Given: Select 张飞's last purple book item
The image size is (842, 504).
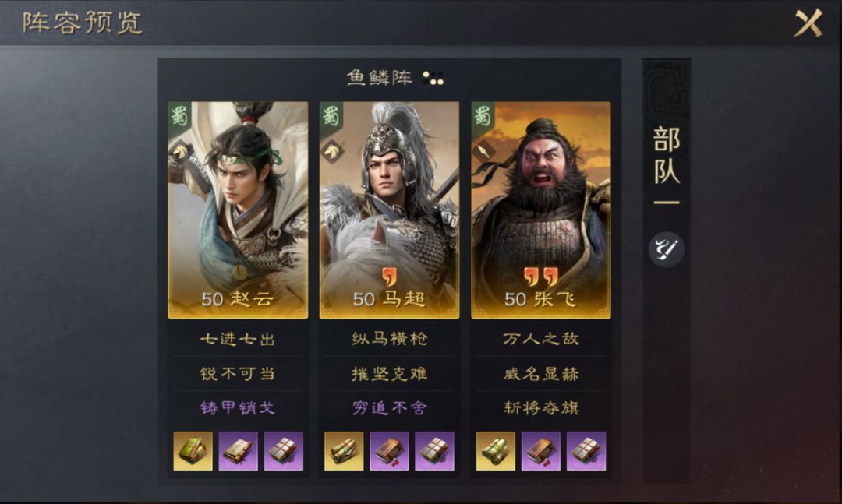Looking at the screenshot, I should tap(586, 451).
